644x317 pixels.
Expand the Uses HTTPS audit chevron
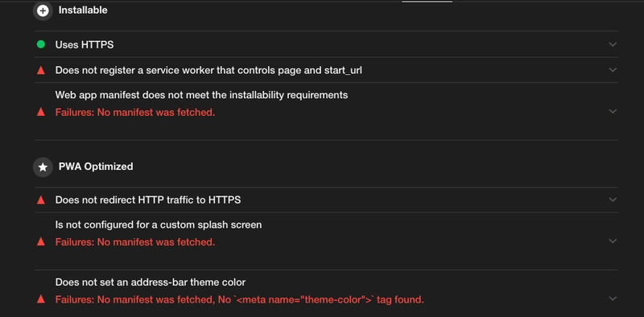[613, 44]
